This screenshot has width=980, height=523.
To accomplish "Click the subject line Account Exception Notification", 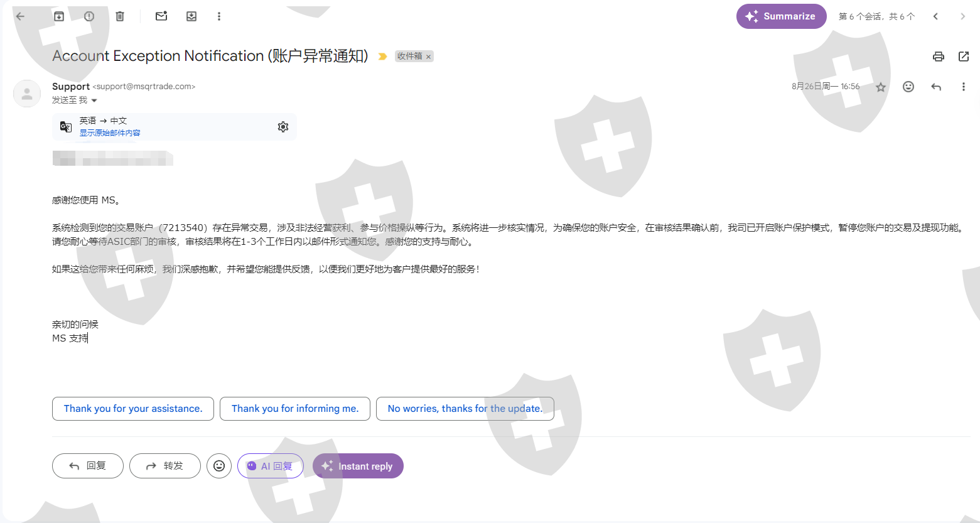I will click(x=210, y=56).
